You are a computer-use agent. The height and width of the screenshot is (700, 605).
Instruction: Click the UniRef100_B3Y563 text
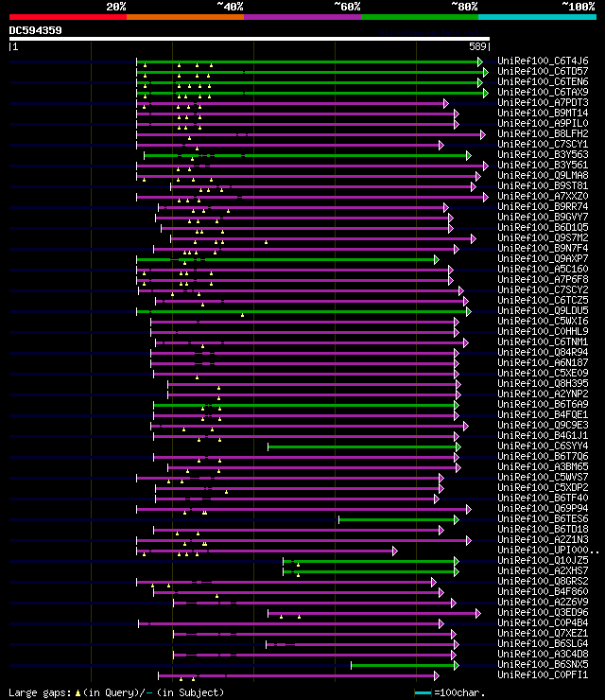(543, 154)
